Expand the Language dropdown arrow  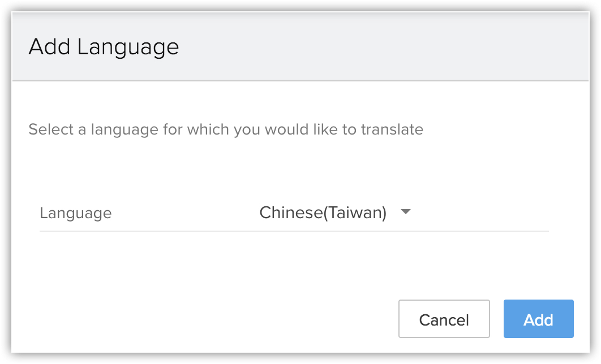pos(405,213)
